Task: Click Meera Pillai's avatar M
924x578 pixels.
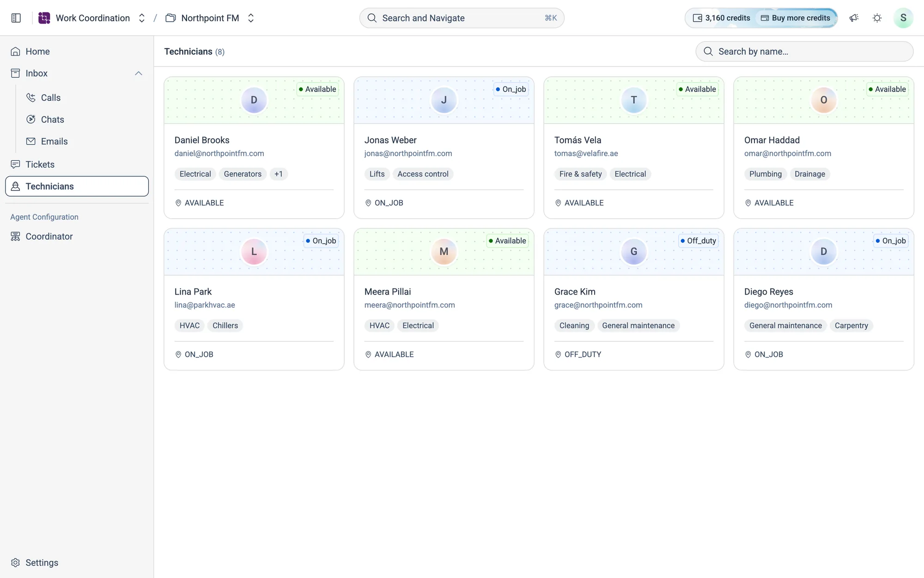Action: (444, 252)
